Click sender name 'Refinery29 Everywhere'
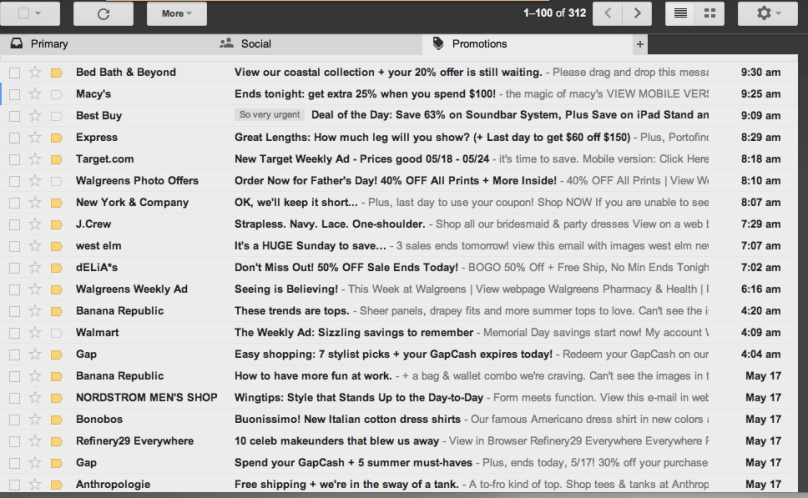 pyautogui.click(x=134, y=441)
